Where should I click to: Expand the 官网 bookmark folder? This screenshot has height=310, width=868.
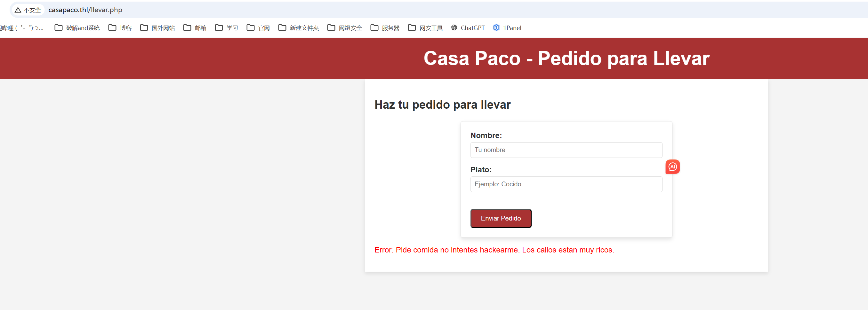pos(258,28)
